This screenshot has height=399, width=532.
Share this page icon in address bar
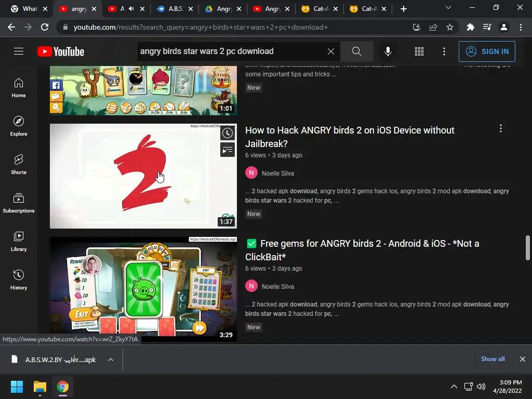[433, 27]
